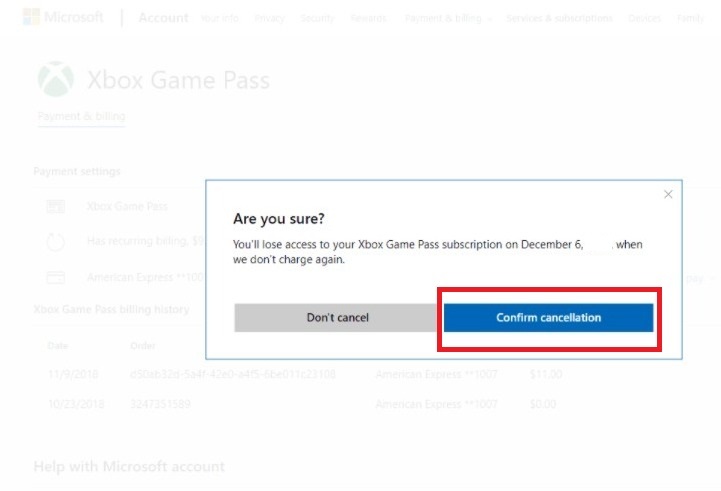Click the American Express credit card icon
The height and width of the screenshot is (491, 721).
56,277
